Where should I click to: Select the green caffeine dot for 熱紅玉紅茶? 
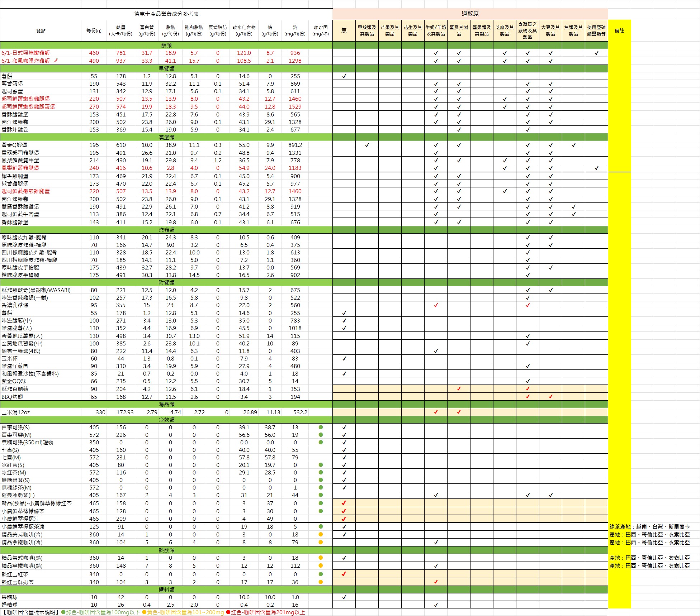click(x=321, y=574)
